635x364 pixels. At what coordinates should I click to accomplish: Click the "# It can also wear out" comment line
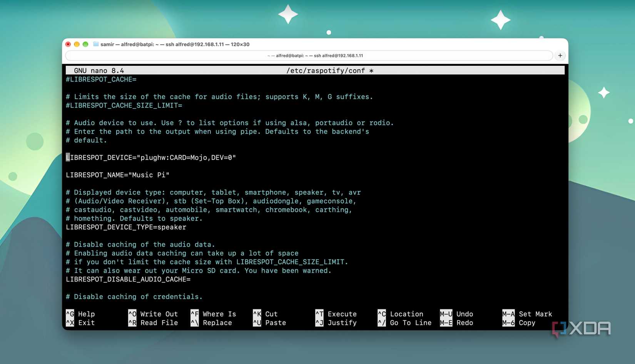point(199,270)
